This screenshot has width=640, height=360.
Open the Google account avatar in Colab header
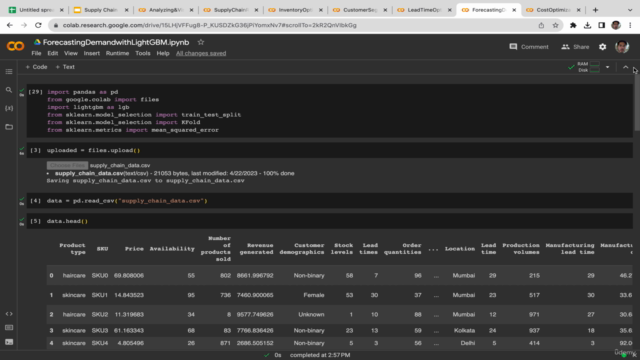pos(622,47)
